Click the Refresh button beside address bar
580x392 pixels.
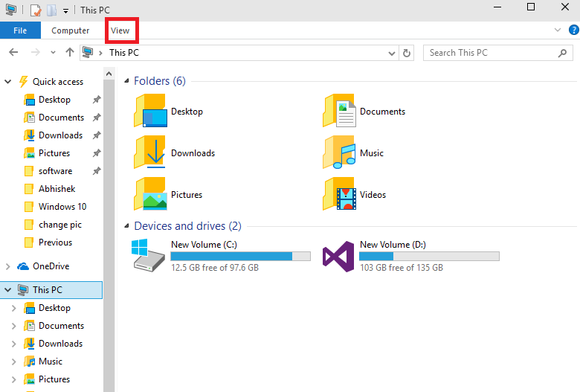[407, 53]
